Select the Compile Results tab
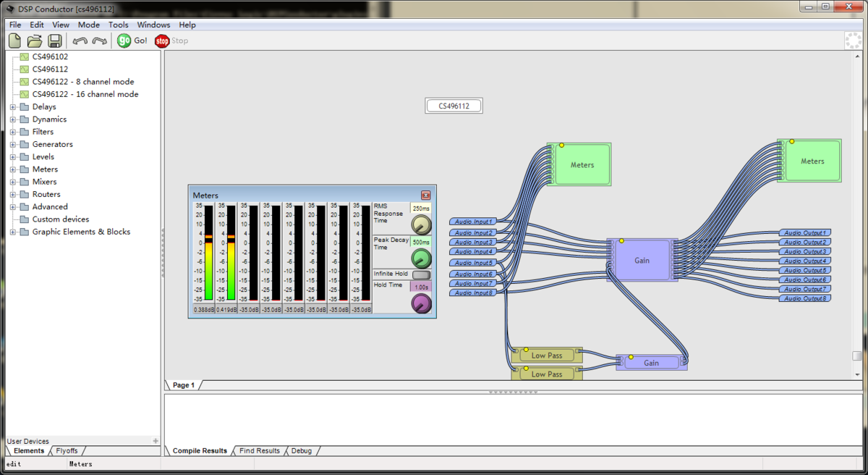The height and width of the screenshot is (475, 868). tap(200, 451)
